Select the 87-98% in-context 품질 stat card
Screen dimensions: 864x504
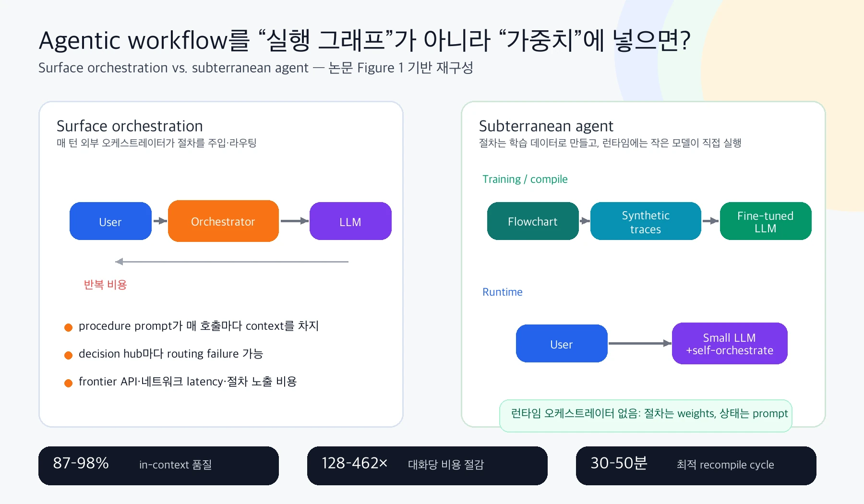pos(158,466)
